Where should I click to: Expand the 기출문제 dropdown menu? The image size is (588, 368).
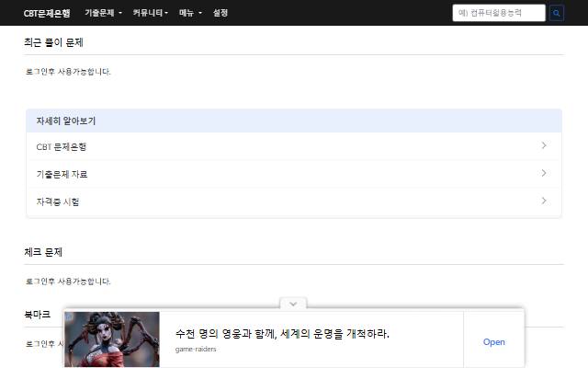[103, 13]
